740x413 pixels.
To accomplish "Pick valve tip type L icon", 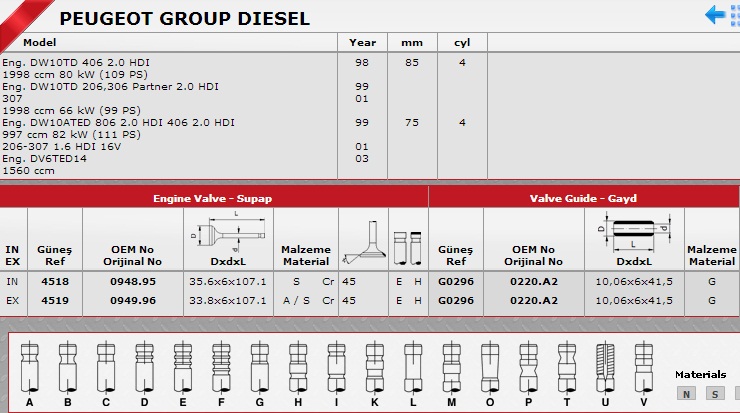I will (412, 367).
